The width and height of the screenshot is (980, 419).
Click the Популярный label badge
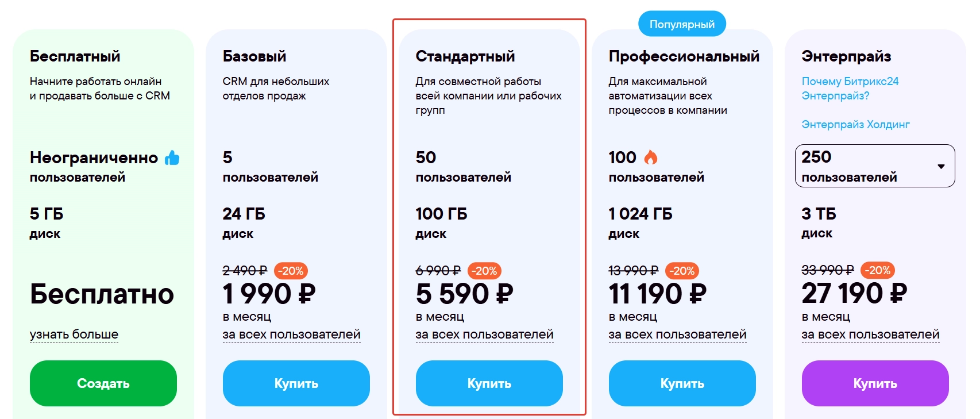682,24
